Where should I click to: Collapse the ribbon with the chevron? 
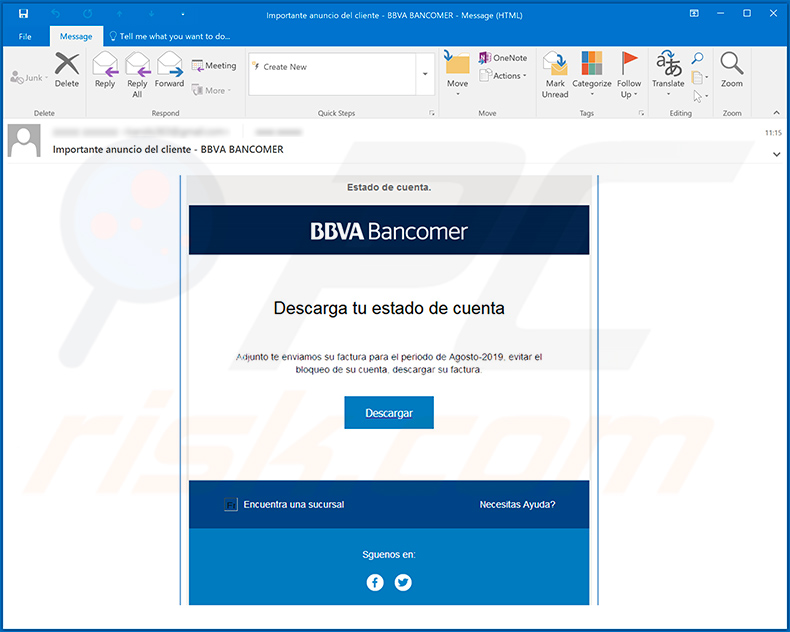(776, 113)
